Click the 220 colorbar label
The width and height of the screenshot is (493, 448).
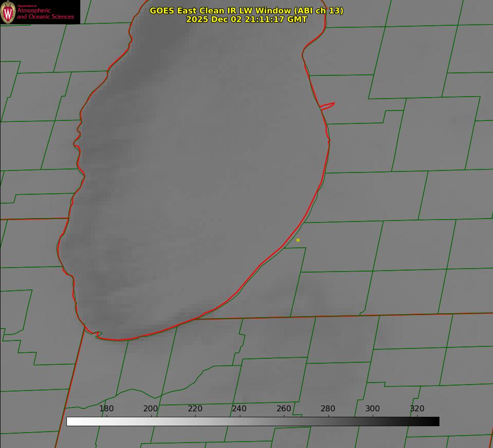tap(195, 408)
